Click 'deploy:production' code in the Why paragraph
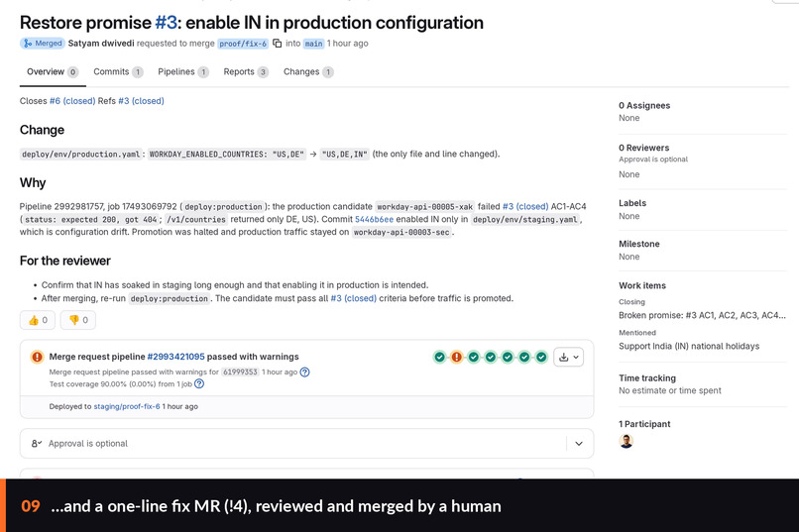Screen dimensions: 799x532 point(223,207)
